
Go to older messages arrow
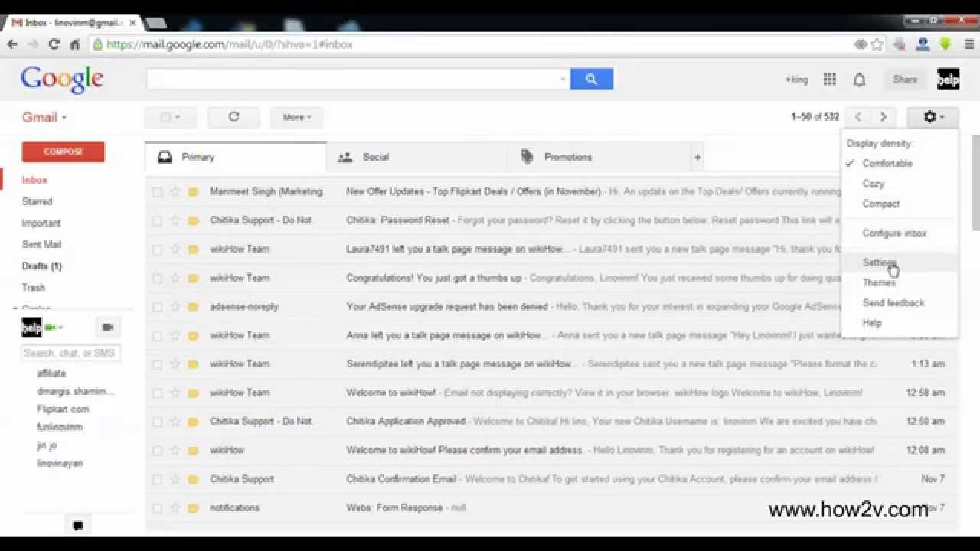pos(883,117)
